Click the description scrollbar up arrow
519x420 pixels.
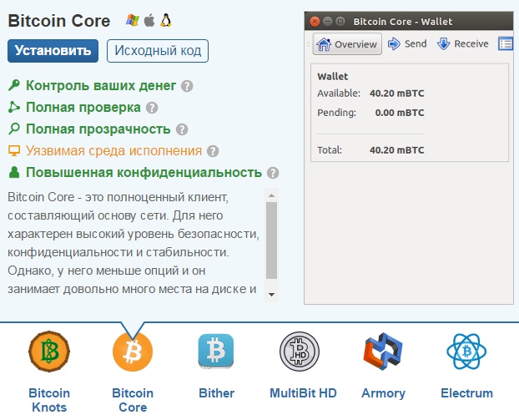point(271,195)
